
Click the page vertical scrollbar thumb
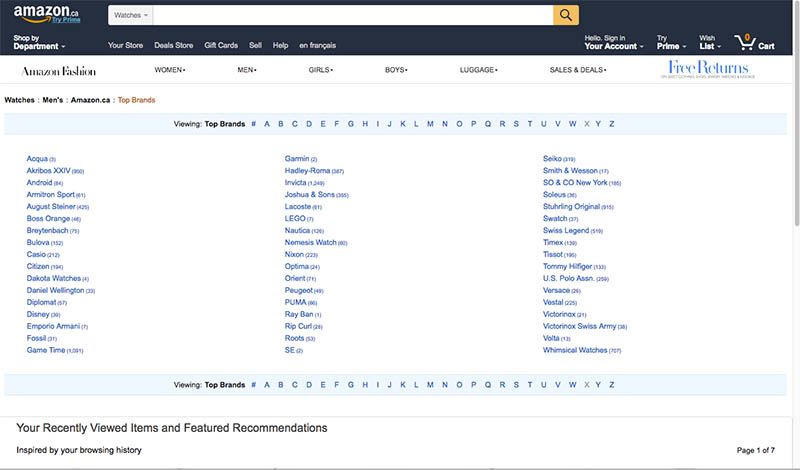click(x=796, y=112)
